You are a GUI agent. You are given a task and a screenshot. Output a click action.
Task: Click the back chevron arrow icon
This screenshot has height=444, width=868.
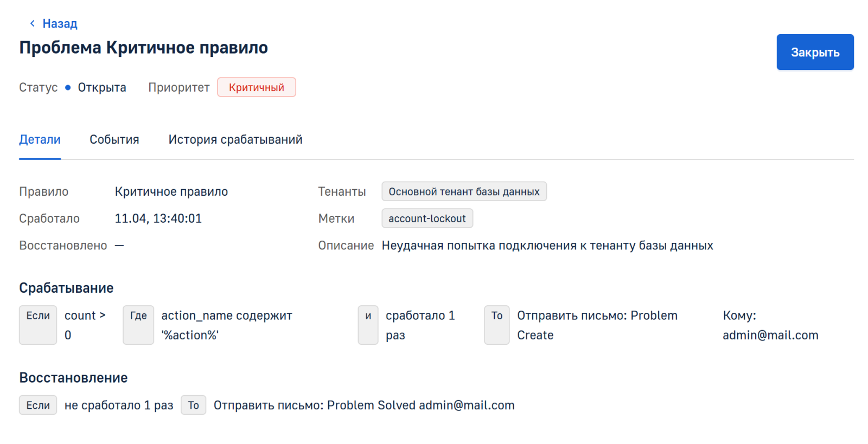pos(33,23)
